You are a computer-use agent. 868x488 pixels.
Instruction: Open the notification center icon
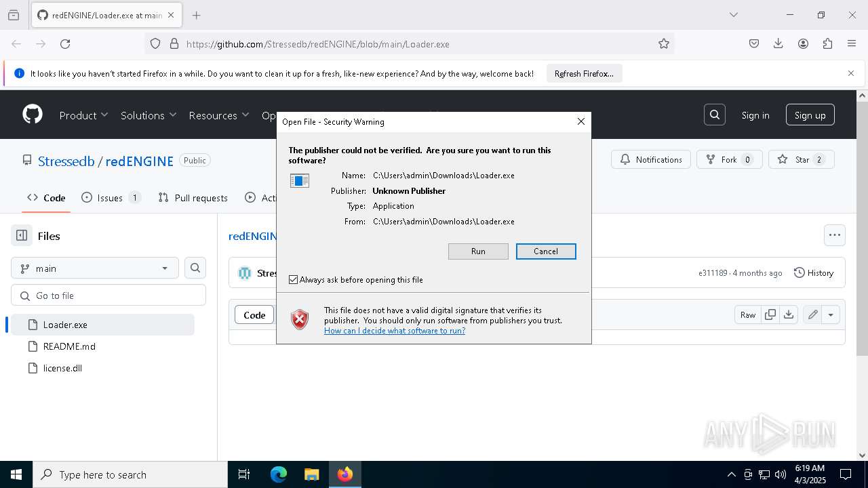coord(846,474)
